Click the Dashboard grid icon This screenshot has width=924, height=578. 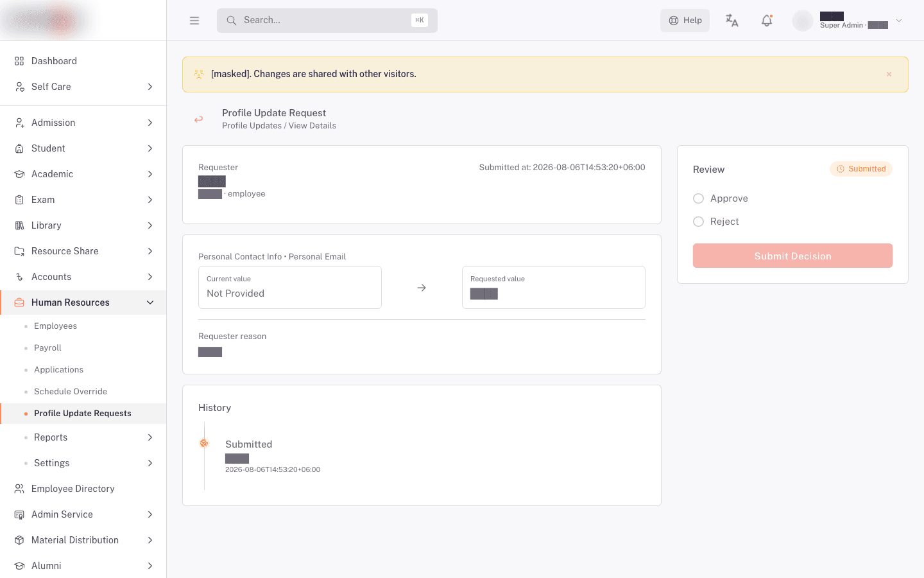(x=19, y=61)
